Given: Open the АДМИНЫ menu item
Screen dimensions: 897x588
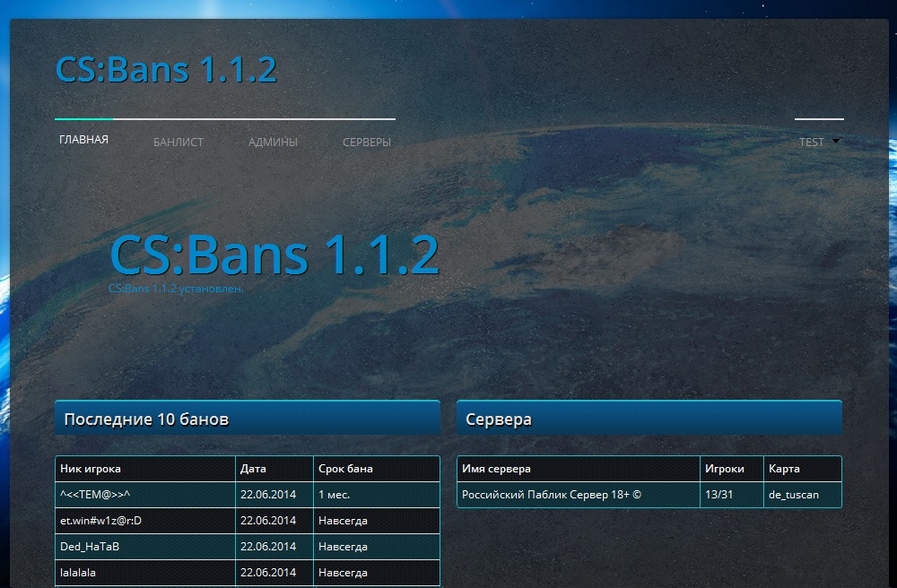Looking at the screenshot, I should 273,143.
